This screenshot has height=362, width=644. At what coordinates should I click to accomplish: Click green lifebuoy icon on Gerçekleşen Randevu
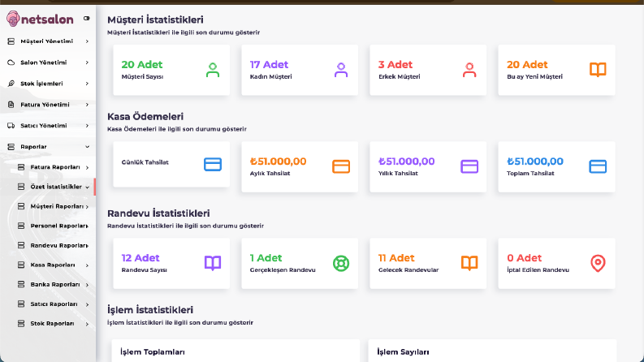pos(341,263)
